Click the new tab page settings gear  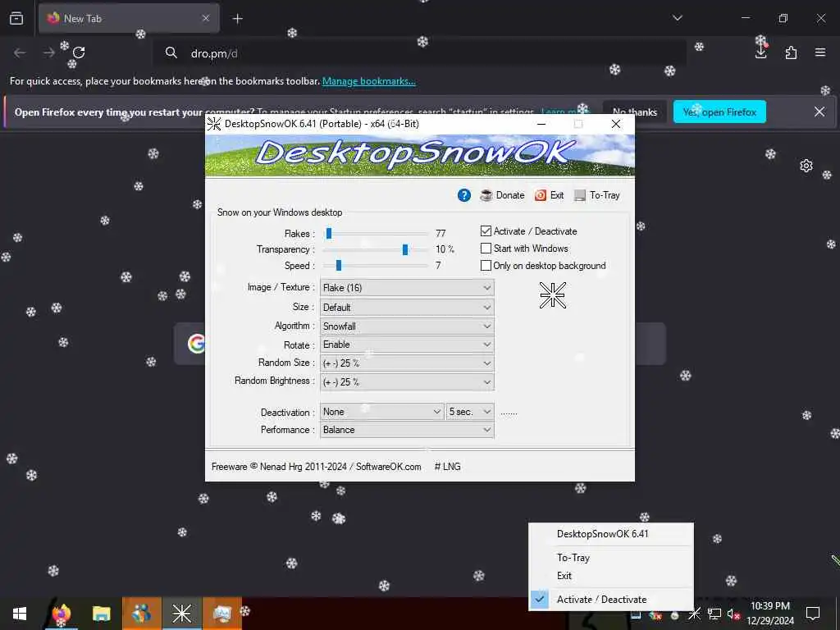pyautogui.click(x=806, y=166)
